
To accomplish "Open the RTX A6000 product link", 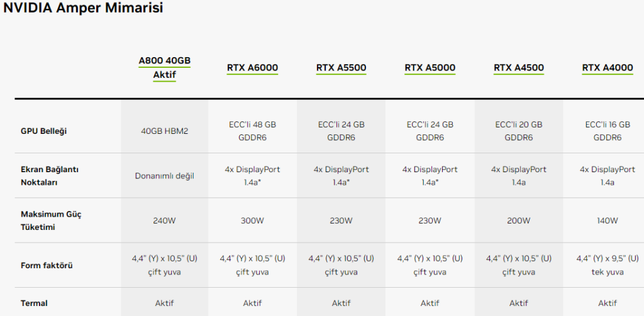I will (x=252, y=68).
